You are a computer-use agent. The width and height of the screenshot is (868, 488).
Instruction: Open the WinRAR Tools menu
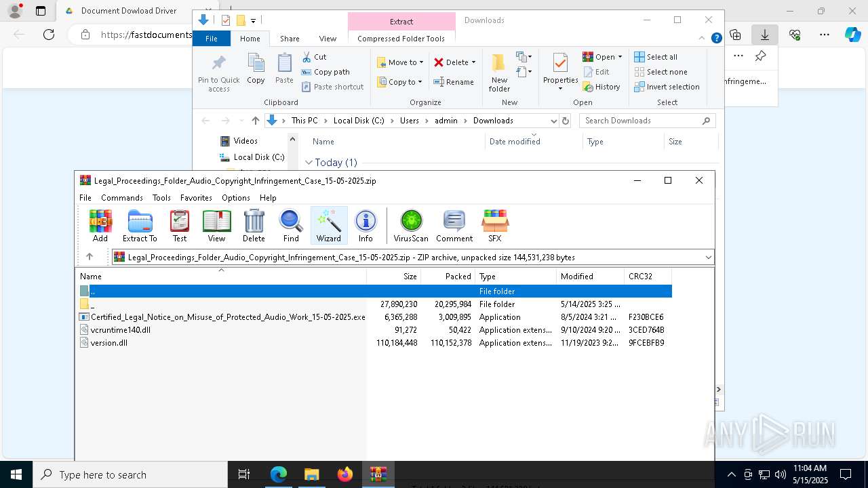pos(161,198)
